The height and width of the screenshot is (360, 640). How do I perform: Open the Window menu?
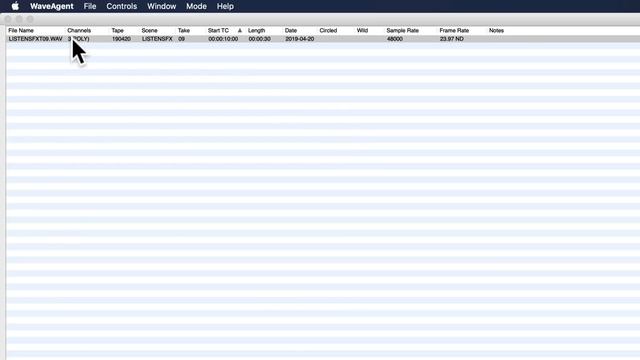(x=162, y=6)
